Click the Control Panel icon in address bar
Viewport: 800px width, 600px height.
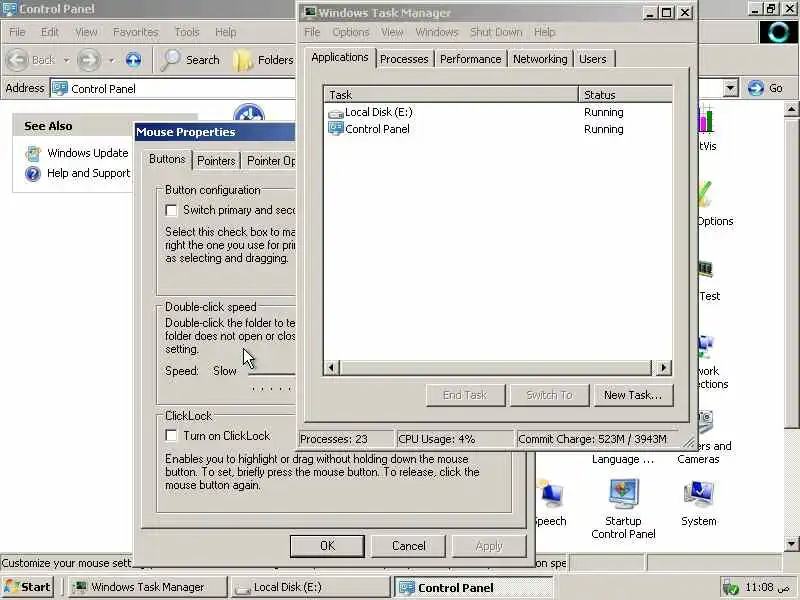tap(60, 88)
